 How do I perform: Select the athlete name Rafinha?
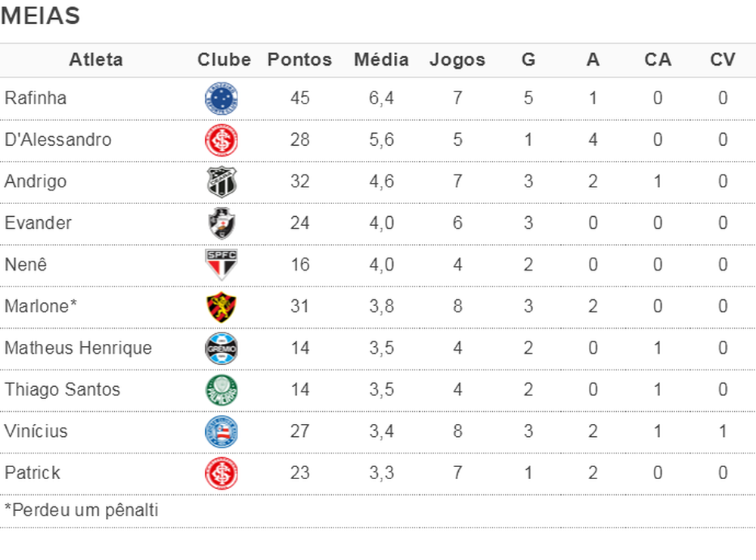click(x=36, y=98)
